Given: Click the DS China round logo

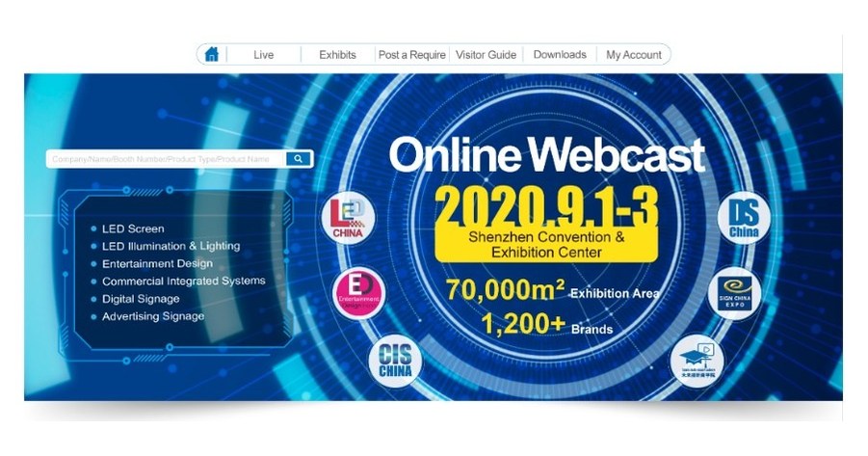Looking at the screenshot, I should [744, 220].
